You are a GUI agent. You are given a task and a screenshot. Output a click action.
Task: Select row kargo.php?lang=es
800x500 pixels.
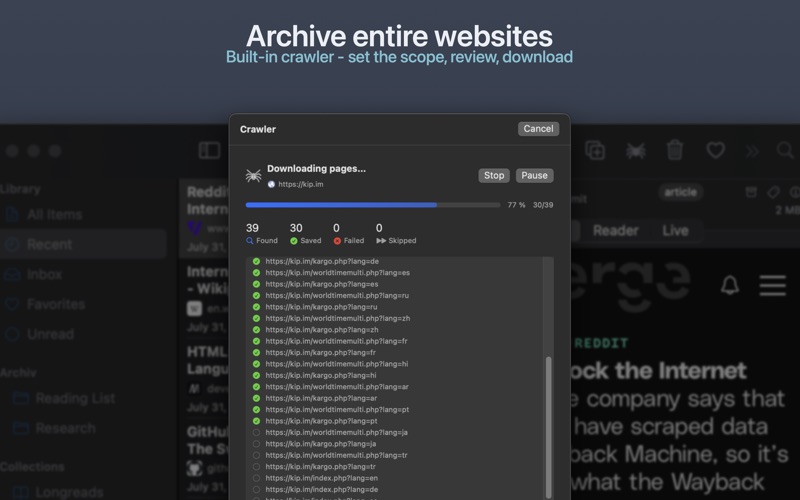point(394,284)
